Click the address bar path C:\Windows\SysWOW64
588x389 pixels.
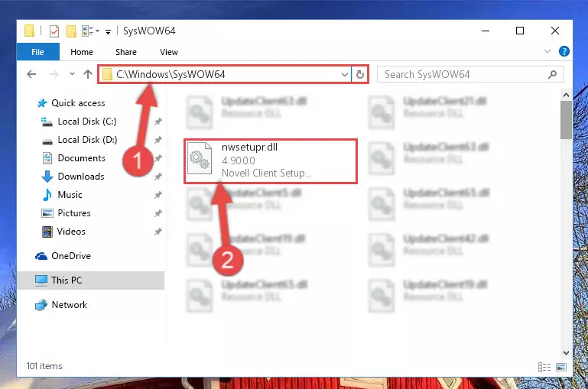pos(171,74)
